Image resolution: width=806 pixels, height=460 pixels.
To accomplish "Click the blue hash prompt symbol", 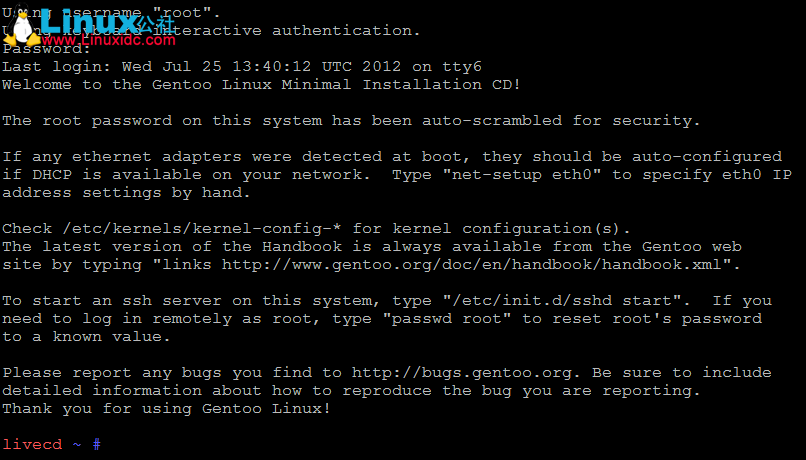I will tap(97, 445).
